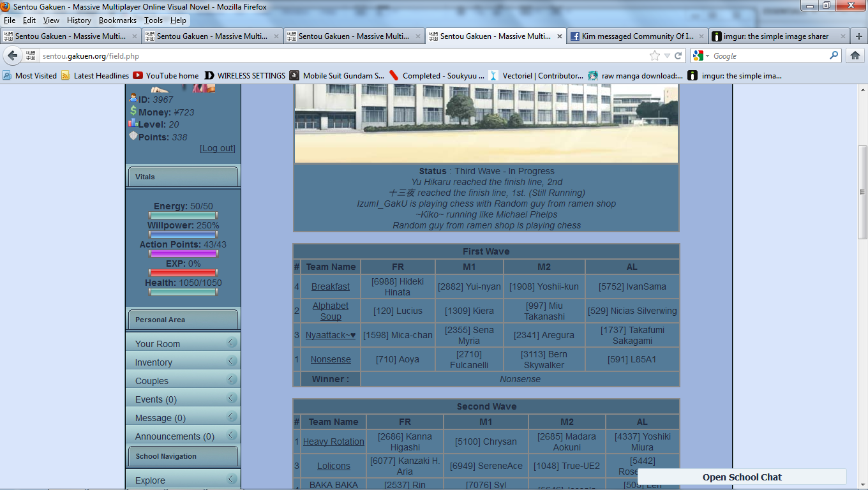The image size is (868, 490).
Task: Click the Open School Chat button
Action: [x=742, y=477]
